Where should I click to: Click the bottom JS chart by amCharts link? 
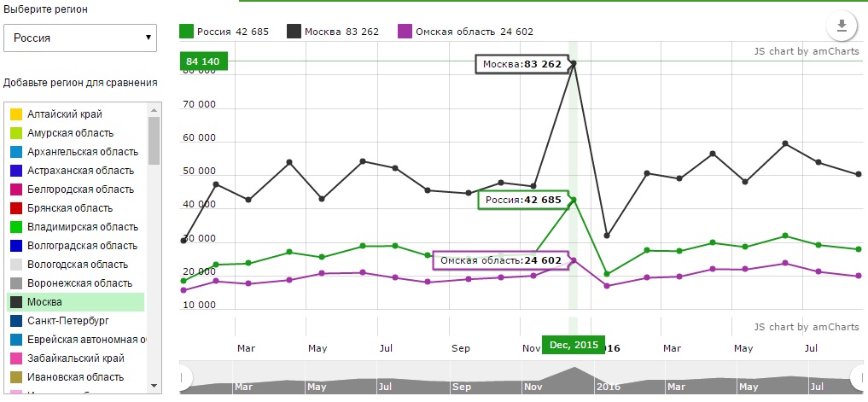tap(806, 328)
